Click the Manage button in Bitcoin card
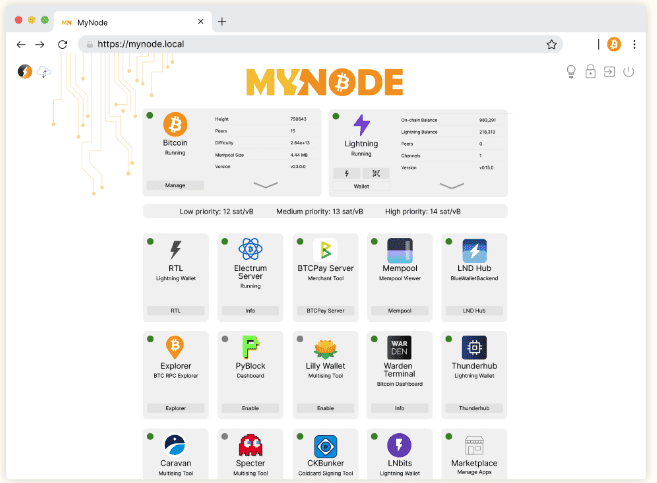The image size is (657, 483). tap(175, 185)
